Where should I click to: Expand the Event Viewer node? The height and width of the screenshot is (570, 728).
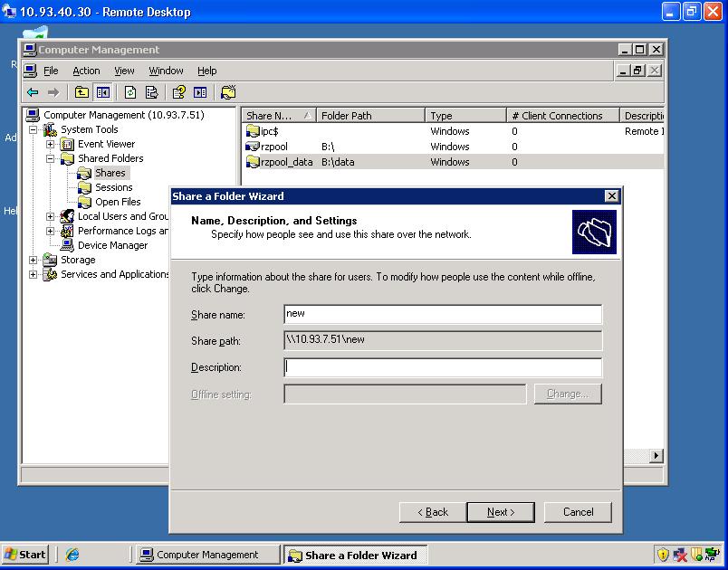pos(51,144)
